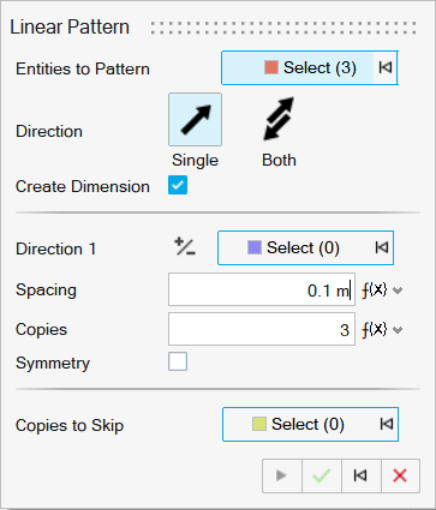Apply pattern with green checkmark
436x510 pixels.
321,476
